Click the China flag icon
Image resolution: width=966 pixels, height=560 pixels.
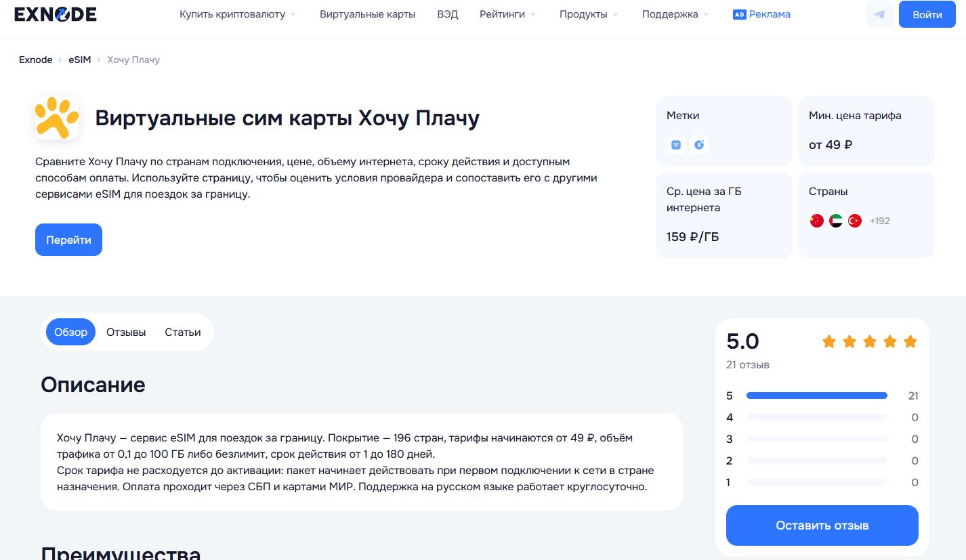tap(817, 221)
